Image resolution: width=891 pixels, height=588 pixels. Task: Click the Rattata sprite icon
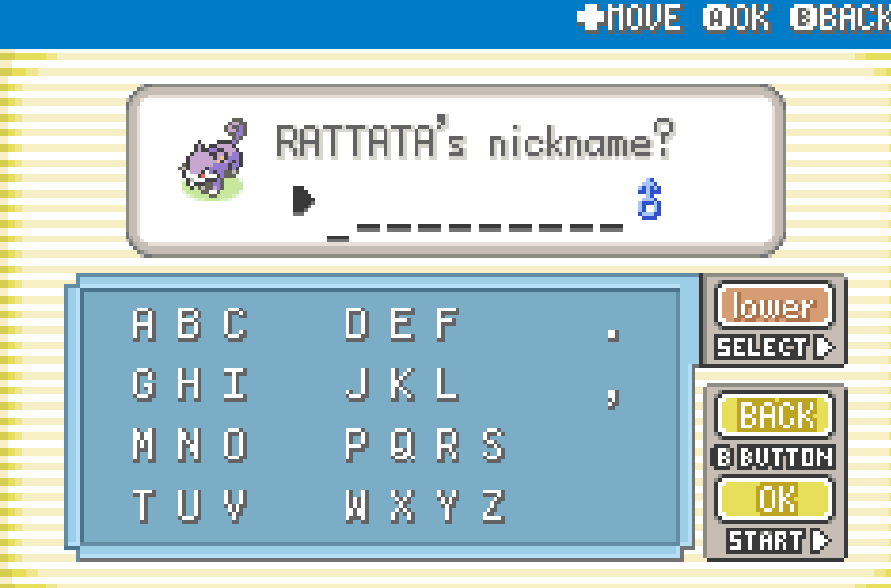(x=213, y=159)
